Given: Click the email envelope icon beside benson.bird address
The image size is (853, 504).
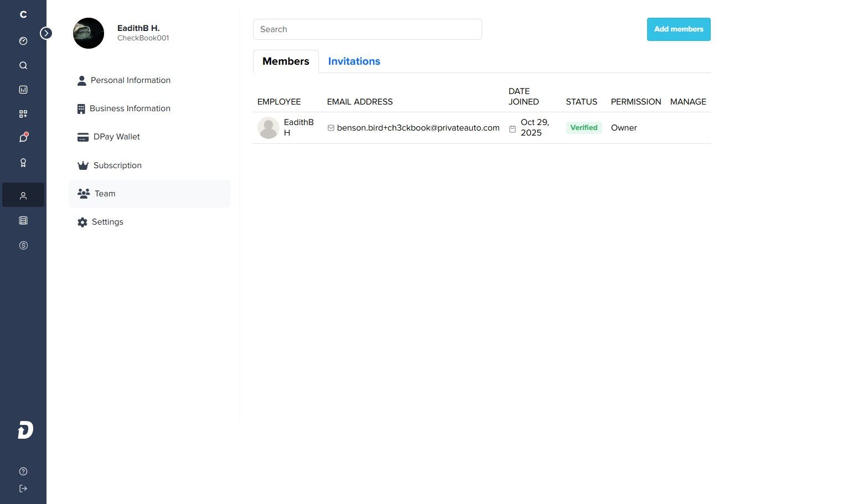Looking at the screenshot, I should pos(330,127).
